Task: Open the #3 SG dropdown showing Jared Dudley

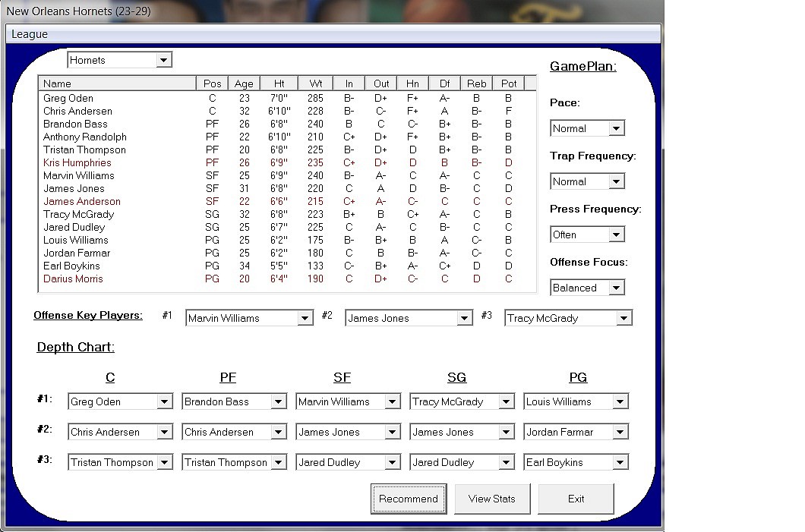Action: pos(462,462)
